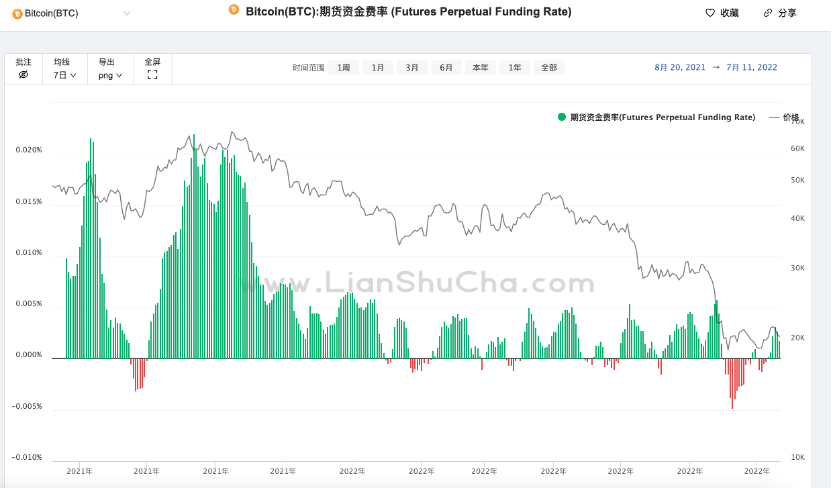Toggle the annotation eye icon
This screenshot has width=832, height=488.
click(x=23, y=75)
